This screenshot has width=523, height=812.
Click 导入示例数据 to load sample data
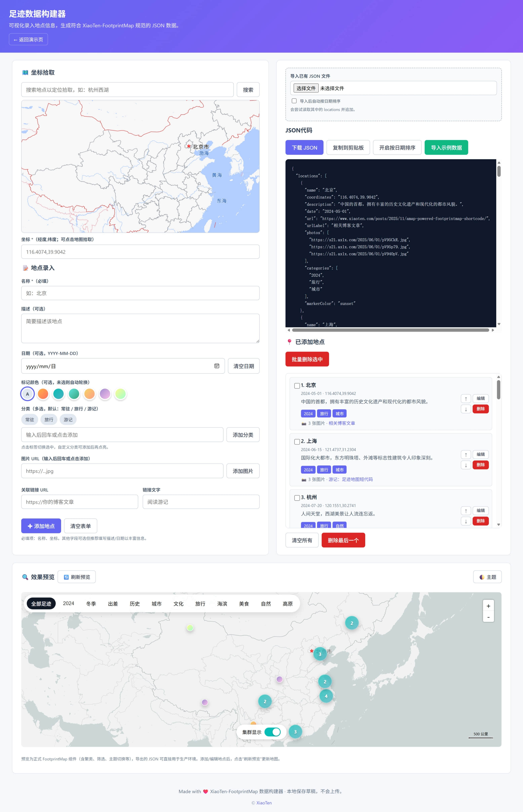(446, 147)
